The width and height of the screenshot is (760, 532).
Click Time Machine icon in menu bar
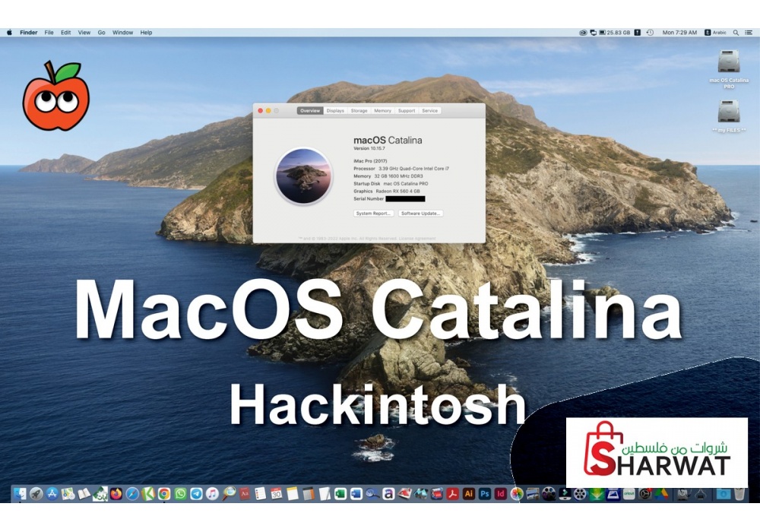[650, 33]
